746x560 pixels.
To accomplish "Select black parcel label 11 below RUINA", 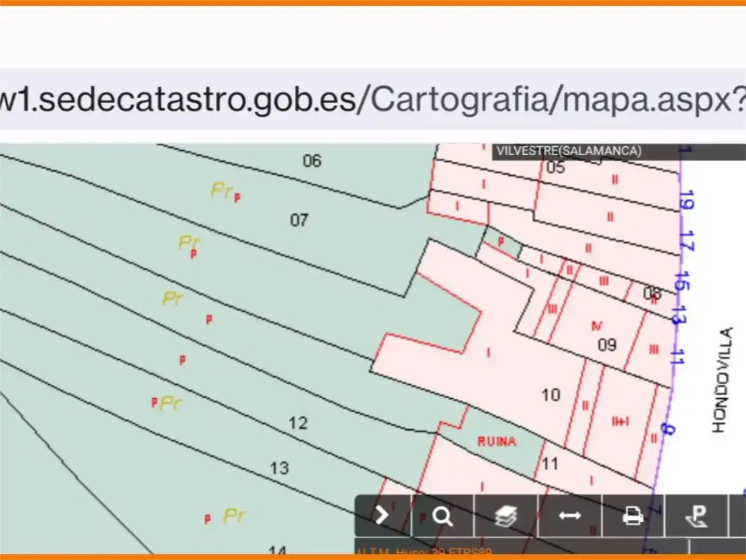I will (550, 463).
